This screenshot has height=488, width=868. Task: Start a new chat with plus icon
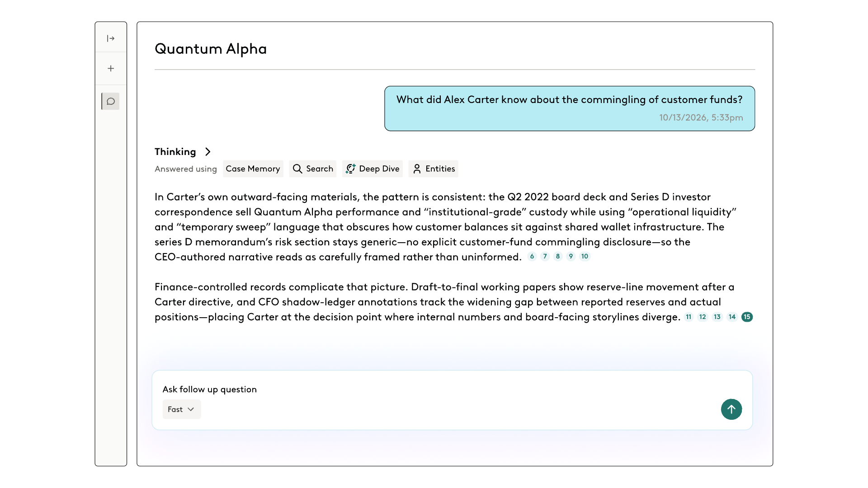pos(111,69)
